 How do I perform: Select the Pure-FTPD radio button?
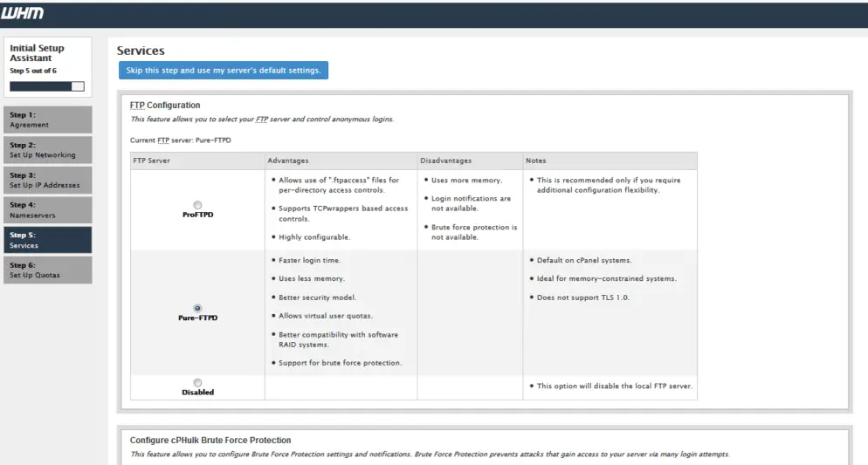(197, 309)
